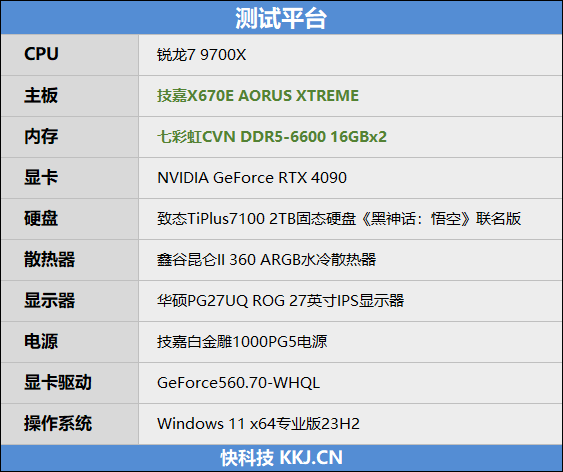
Task: Click the 致态TiPlus7100 2TB固态硬盘 cell
Action: tap(339, 219)
